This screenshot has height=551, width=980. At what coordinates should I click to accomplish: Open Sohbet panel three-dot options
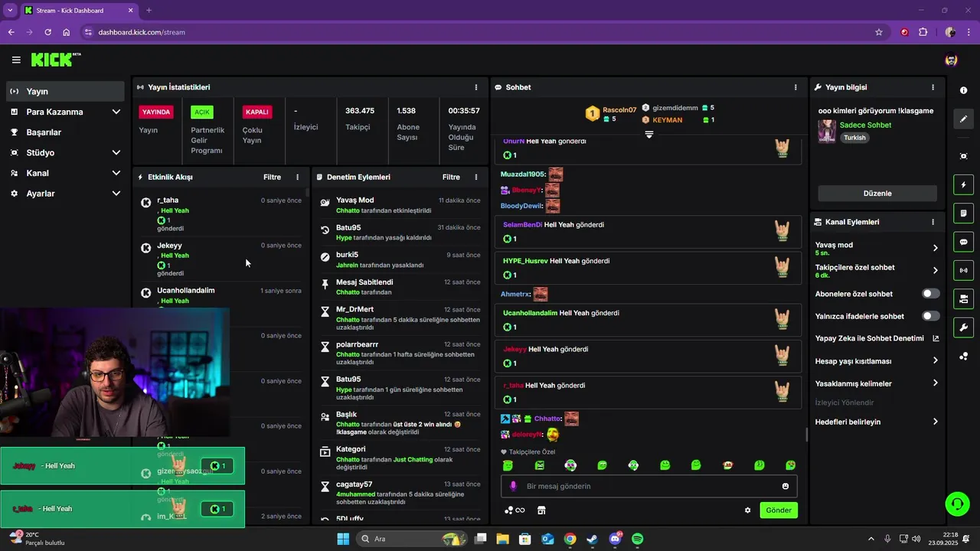coord(795,87)
